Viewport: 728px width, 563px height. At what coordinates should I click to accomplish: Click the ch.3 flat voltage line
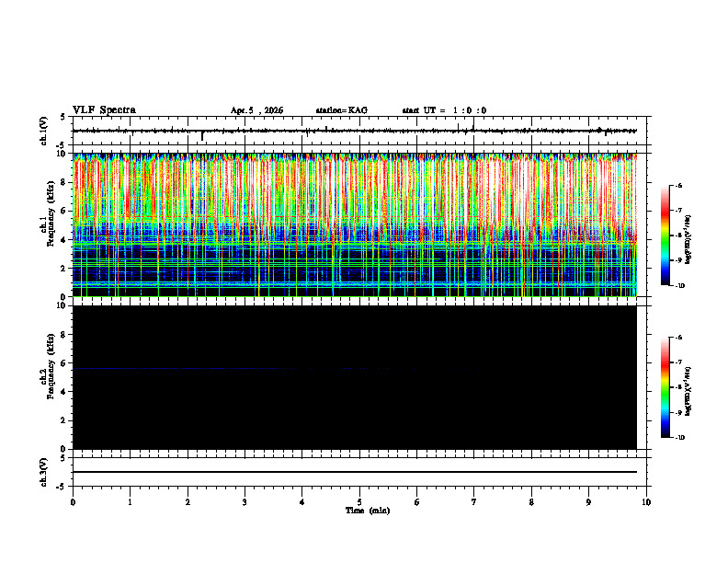(x=354, y=472)
